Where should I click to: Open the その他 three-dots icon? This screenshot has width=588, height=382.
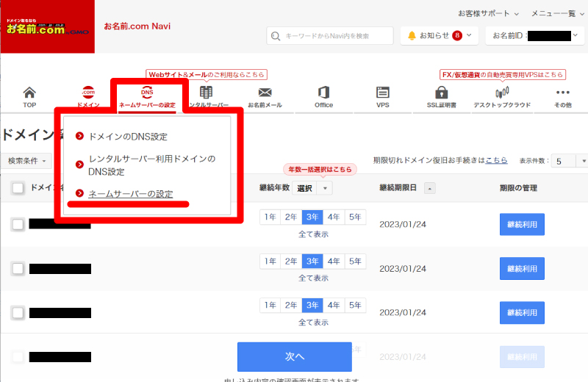tap(563, 93)
